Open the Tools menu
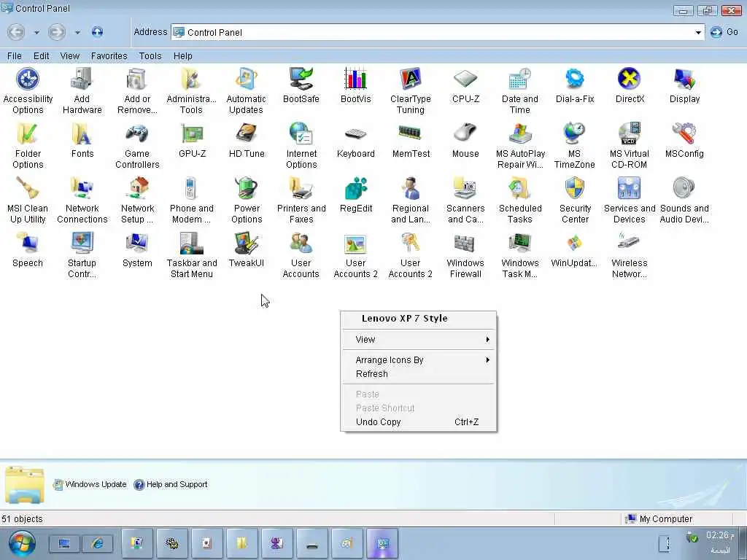 [x=150, y=56]
